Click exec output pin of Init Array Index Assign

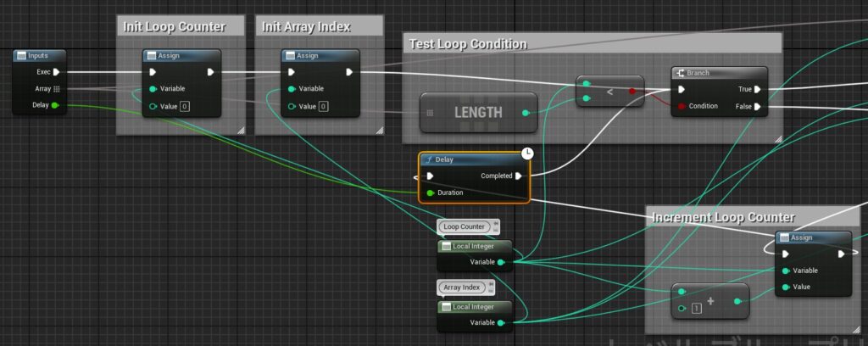coord(349,72)
